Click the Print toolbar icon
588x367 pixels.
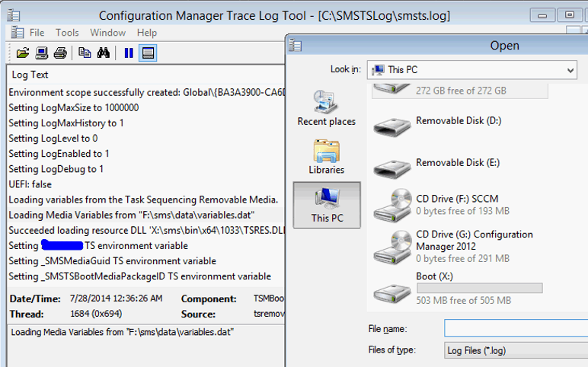[x=60, y=53]
